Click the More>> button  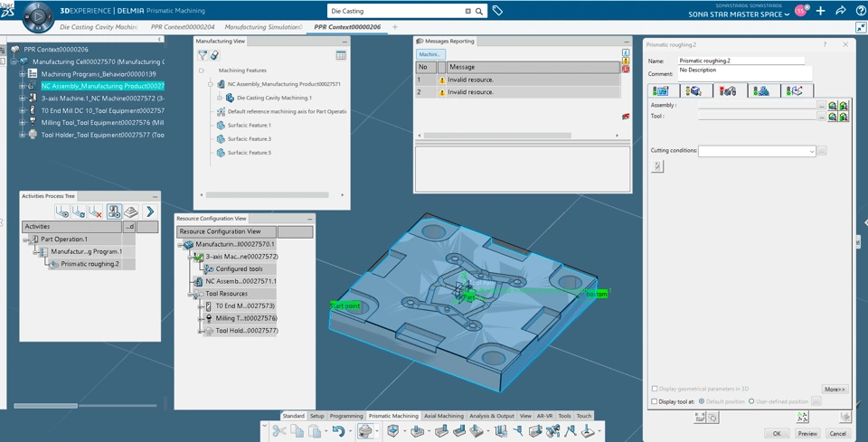[x=835, y=390]
